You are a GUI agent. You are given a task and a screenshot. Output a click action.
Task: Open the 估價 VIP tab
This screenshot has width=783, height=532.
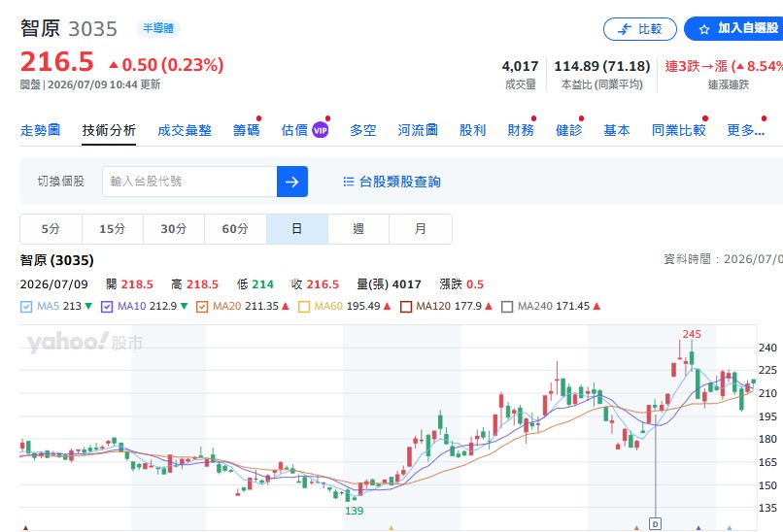click(305, 130)
